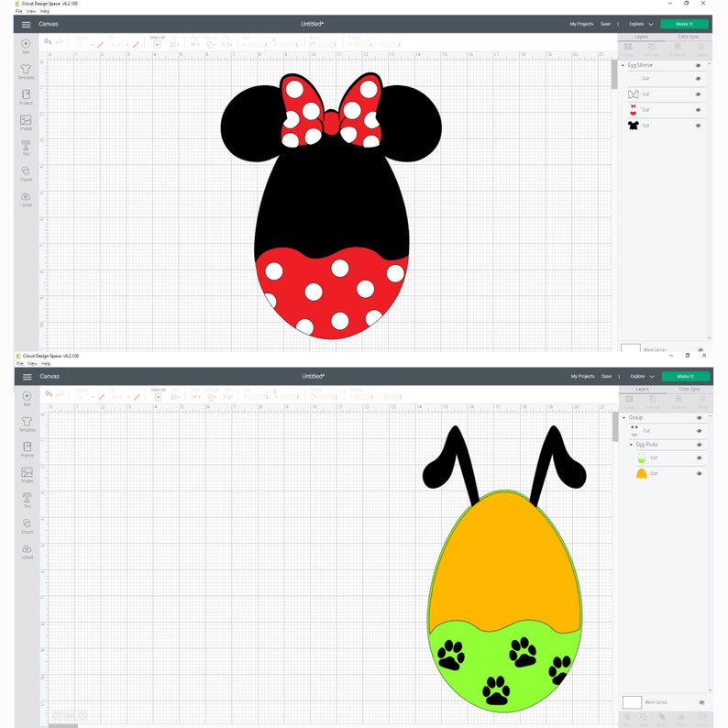Hide the first Cut layer under Egg Minnie
Viewport: 728px width, 728px height.
point(698,79)
